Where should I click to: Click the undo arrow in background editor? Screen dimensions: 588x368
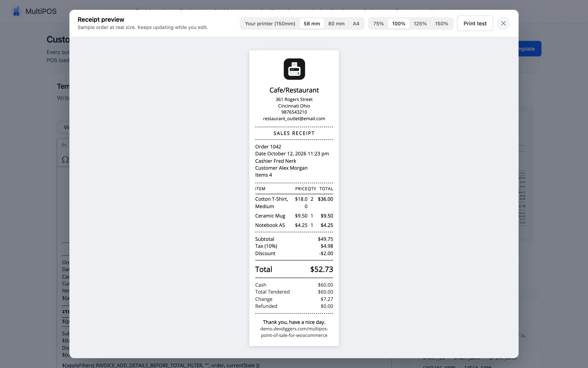(64, 145)
